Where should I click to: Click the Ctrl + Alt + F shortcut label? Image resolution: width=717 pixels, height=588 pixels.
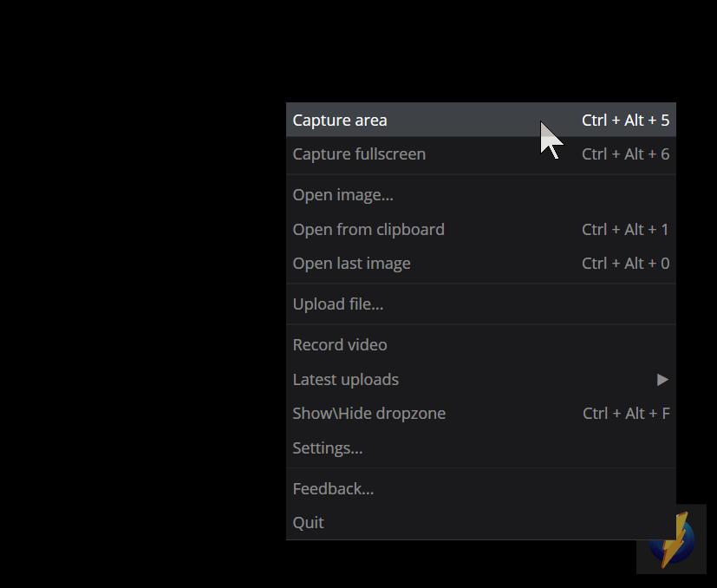pos(626,414)
